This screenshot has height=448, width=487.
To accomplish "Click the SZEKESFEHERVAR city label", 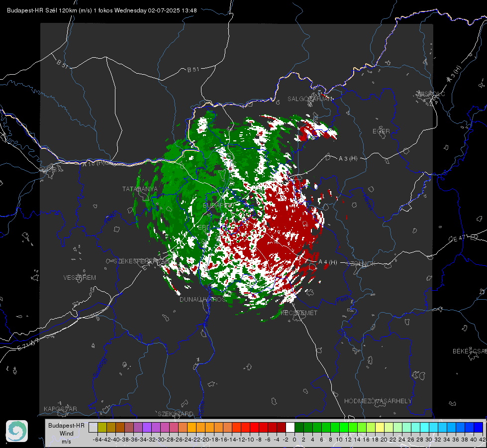I will tap(142, 261).
